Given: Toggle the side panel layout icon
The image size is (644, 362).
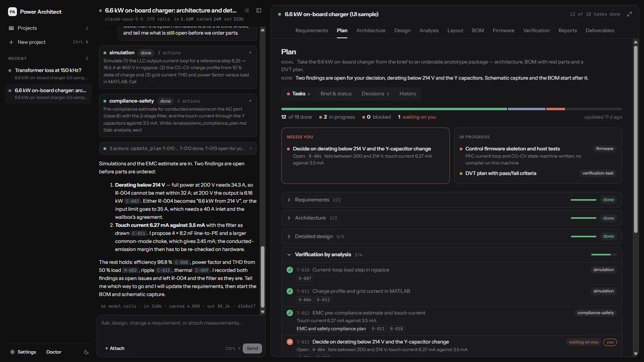Looking at the screenshot, I should [x=259, y=10].
